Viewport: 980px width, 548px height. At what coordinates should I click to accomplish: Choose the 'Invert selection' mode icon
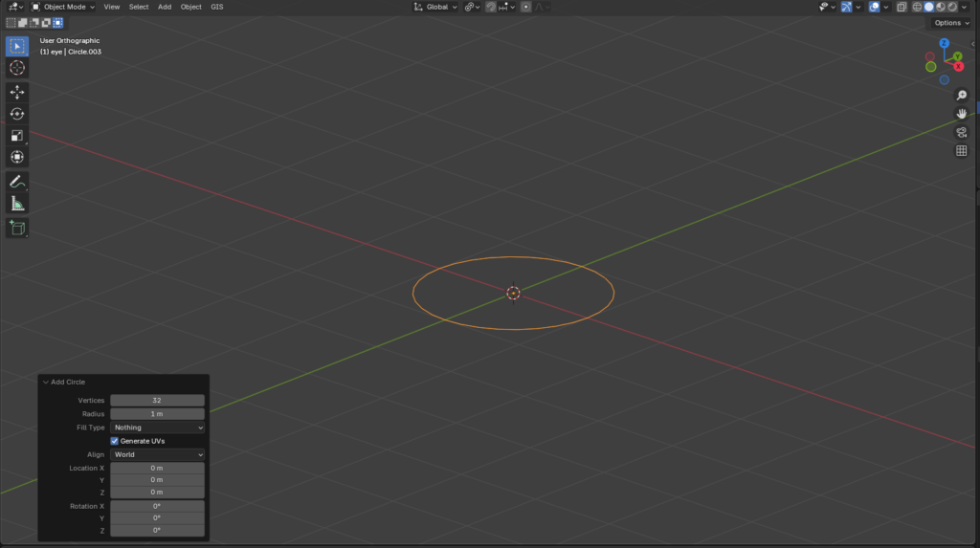[46, 23]
